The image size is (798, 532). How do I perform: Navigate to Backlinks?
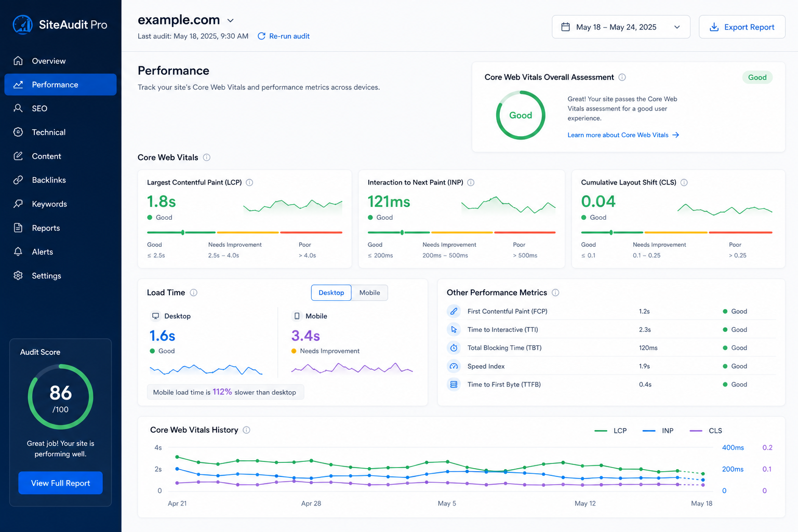[60, 180]
